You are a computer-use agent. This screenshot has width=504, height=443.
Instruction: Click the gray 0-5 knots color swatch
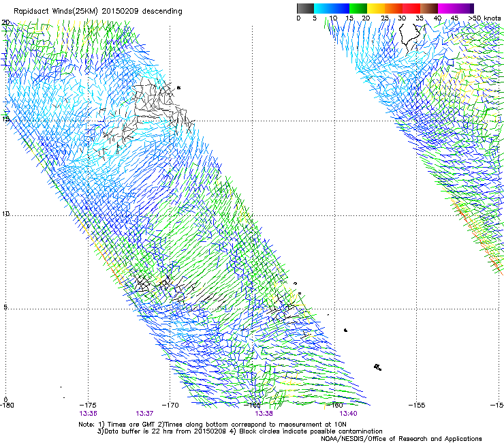(305, 8)
